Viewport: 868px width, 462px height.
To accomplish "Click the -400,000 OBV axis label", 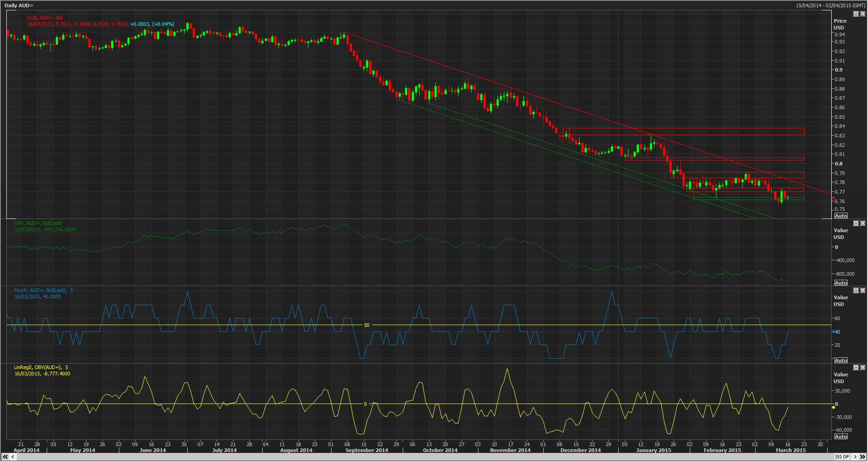I will pyautogui.click(x=845, y=260).
